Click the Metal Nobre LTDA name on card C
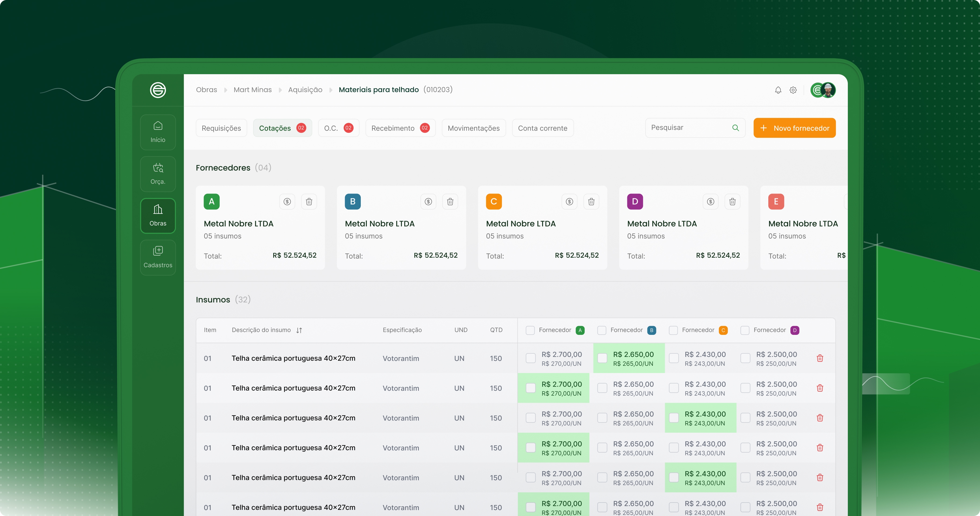980x516 pixels. pyautogui.click(x=521, y=224)
